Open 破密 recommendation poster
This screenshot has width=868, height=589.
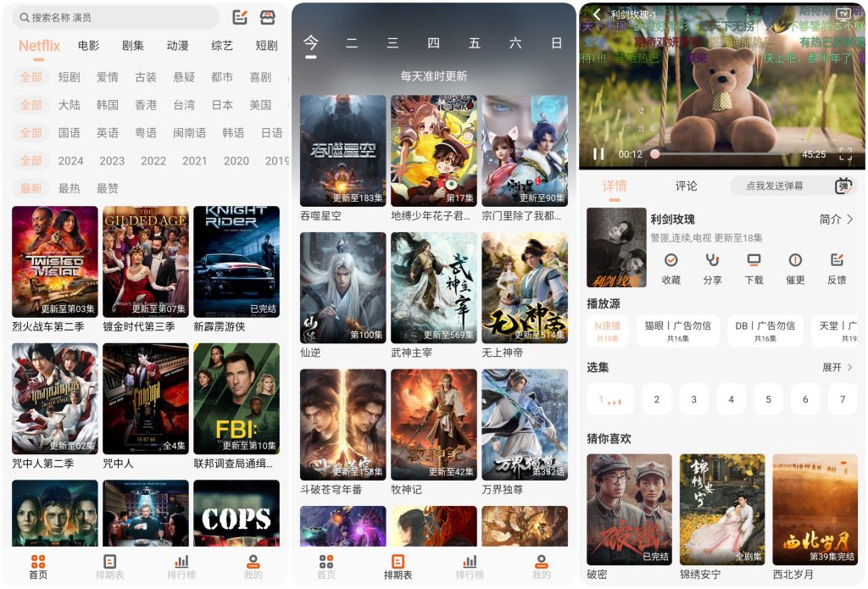(630, 509)
